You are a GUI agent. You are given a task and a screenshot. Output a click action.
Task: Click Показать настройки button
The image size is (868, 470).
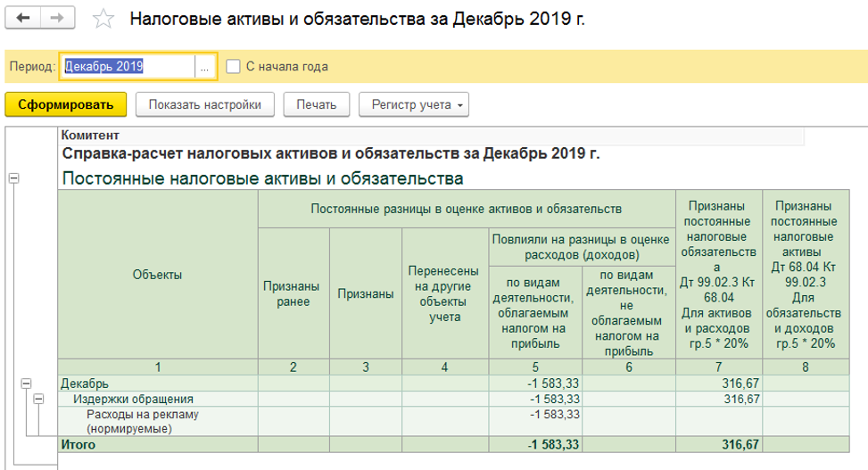(205, 104)
